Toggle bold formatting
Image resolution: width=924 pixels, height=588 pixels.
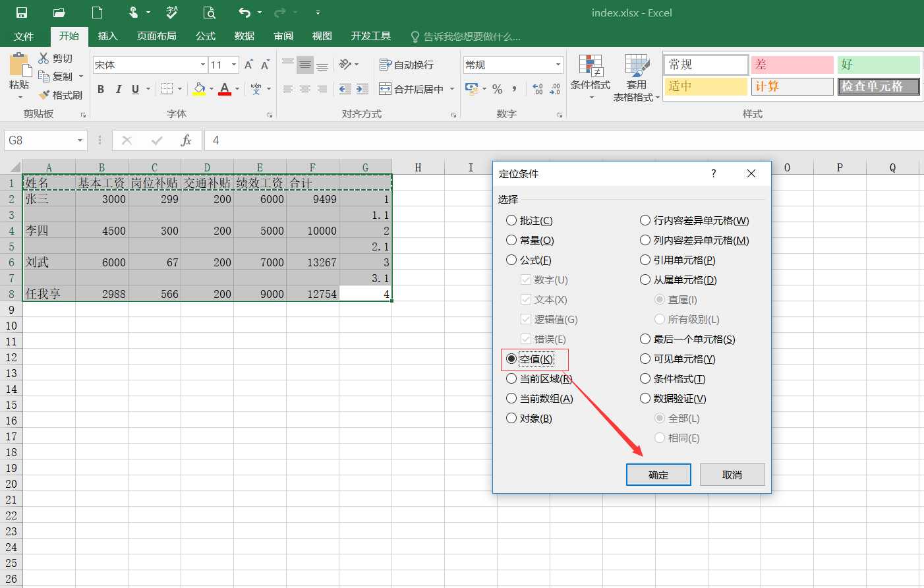tap(101, 89)
